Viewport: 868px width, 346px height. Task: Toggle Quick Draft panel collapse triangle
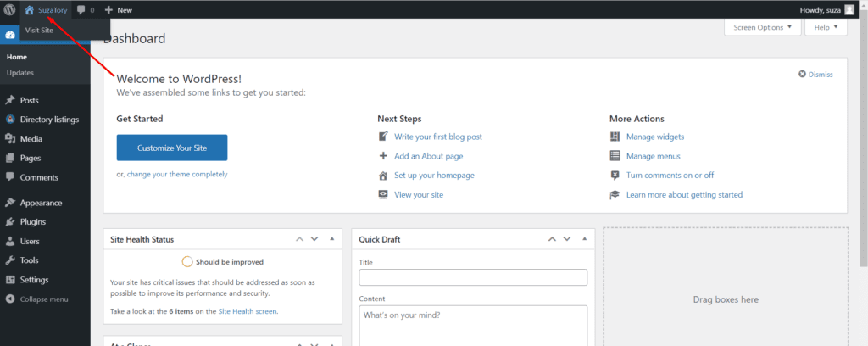click(585, 239)
